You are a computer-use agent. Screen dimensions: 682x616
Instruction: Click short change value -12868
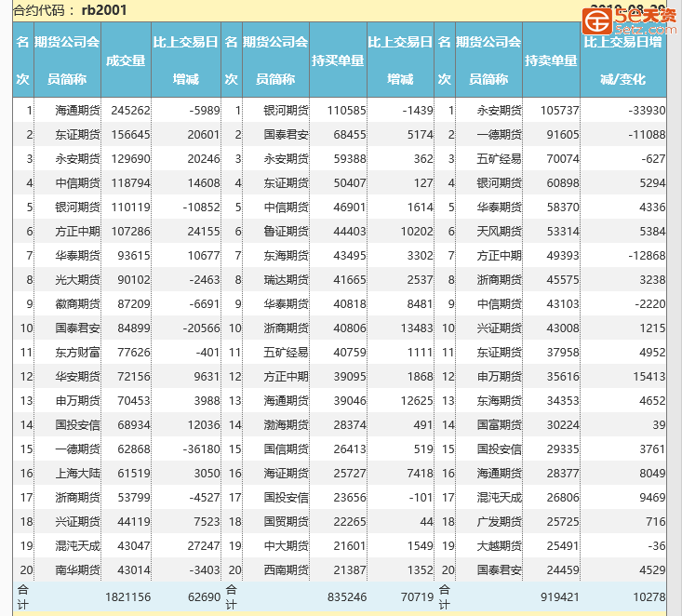647,256
